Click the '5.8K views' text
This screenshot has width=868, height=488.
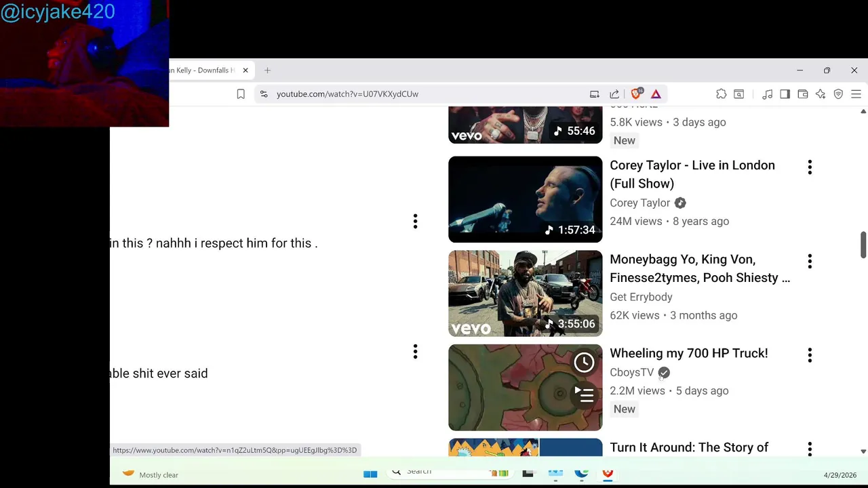click(635, 122)
